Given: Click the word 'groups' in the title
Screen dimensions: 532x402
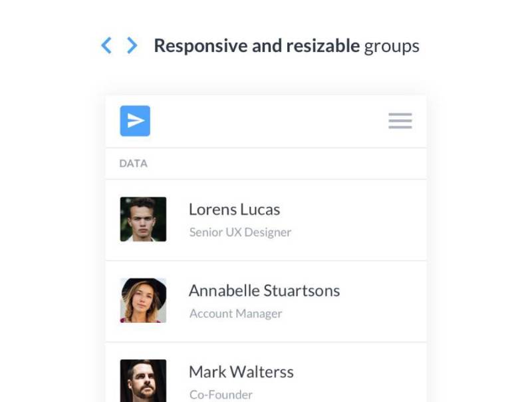Looking at the screenshot, I should (x=392, y=46).
